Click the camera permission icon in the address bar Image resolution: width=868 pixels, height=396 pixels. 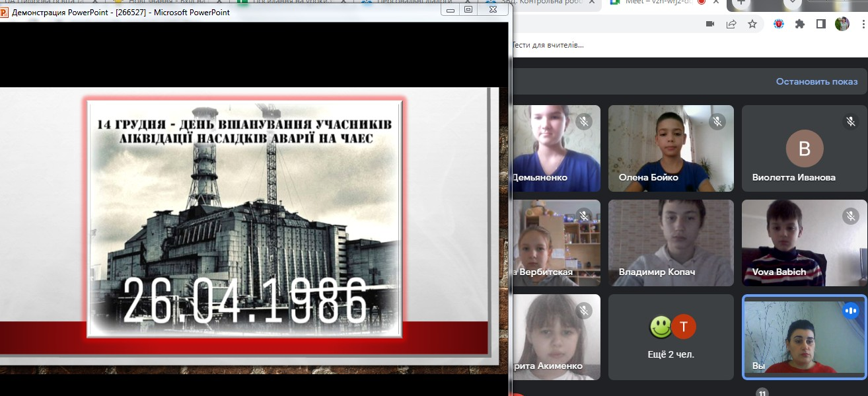710,24
